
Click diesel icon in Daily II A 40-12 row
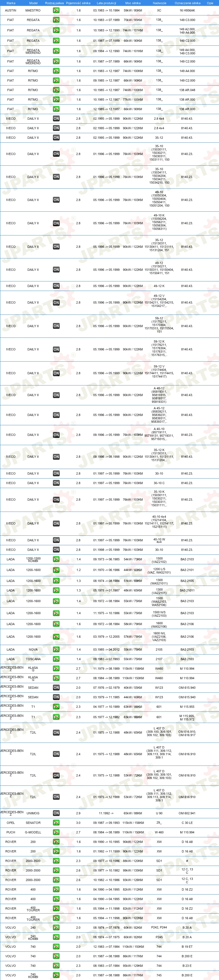[x=56, y=395]
